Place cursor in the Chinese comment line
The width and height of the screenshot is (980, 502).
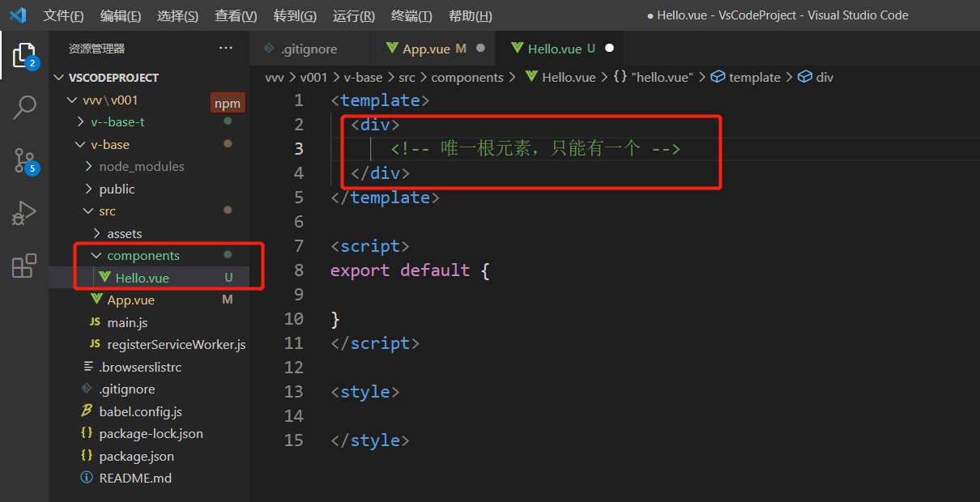pyautogui.click(x=535, y=149)
